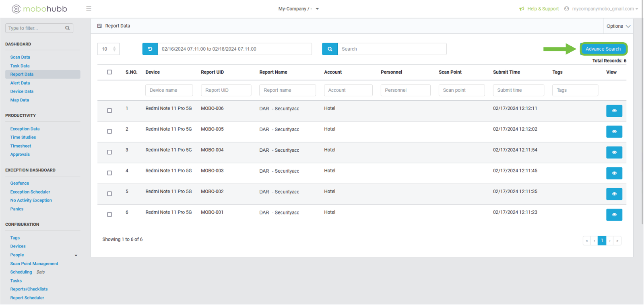Open Scan Data in the sidebar
This screenshot has width=644, height=305.
[x=20, y=57]
